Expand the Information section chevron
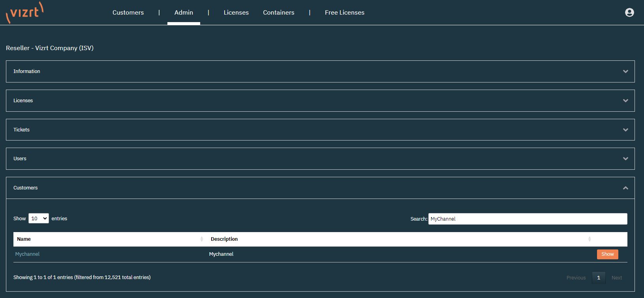The image size is (644, 298). click(625, 71)
